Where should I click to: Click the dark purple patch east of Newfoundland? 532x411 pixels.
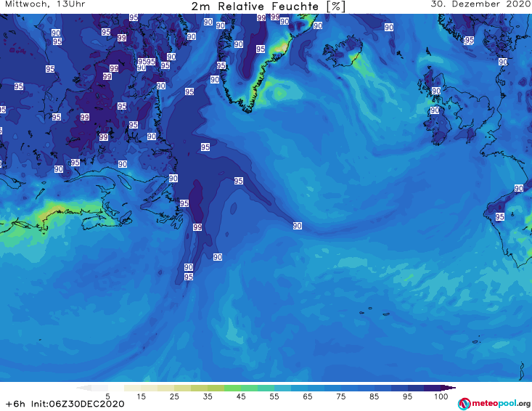(x=197, y=201)
